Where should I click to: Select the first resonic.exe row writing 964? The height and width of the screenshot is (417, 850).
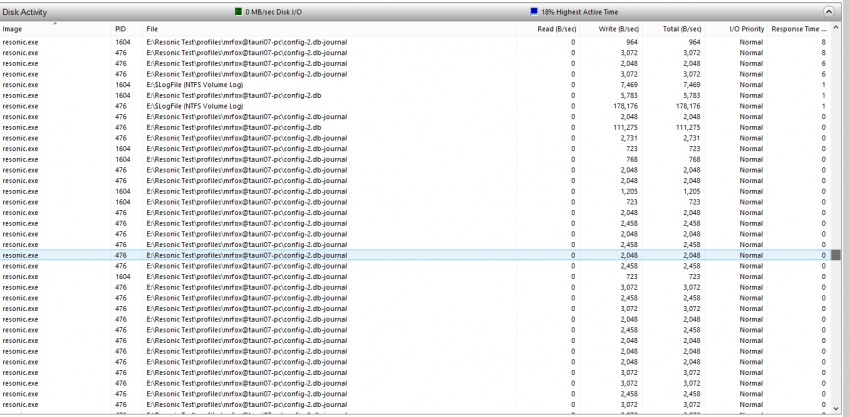pos(300,43)
